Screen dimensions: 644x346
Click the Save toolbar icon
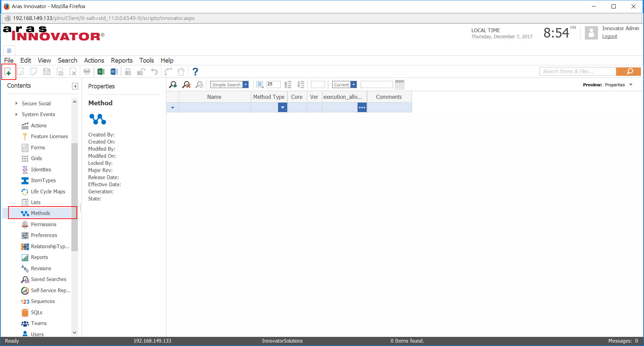click(47, 72)
